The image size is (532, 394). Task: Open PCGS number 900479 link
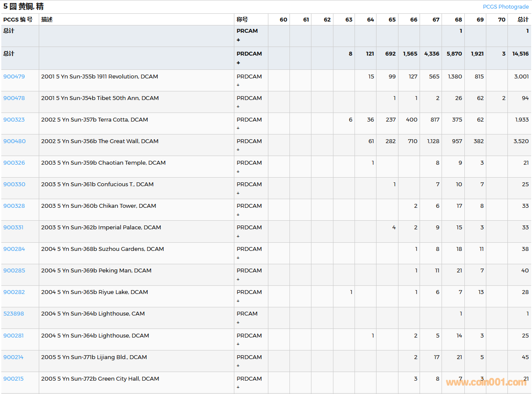[14, 77]
